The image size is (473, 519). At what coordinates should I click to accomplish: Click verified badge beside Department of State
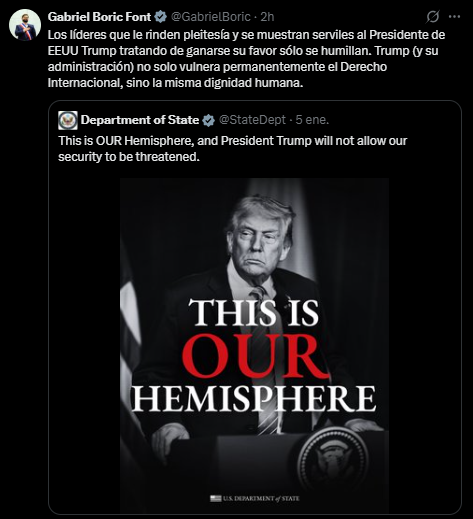tap(209, 120)
